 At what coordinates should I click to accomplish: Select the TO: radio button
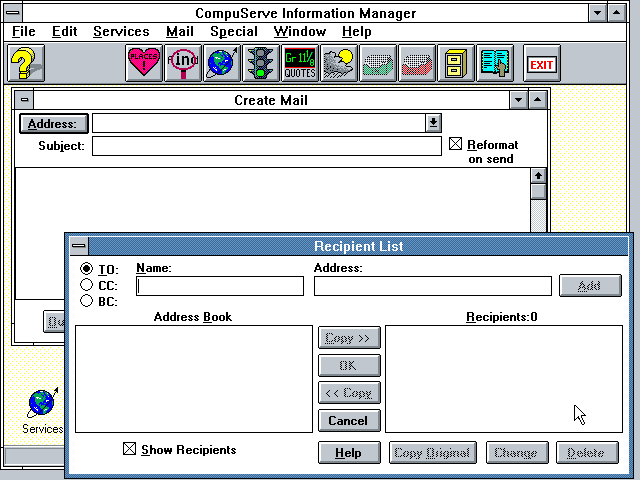click(x=86, y=269)
